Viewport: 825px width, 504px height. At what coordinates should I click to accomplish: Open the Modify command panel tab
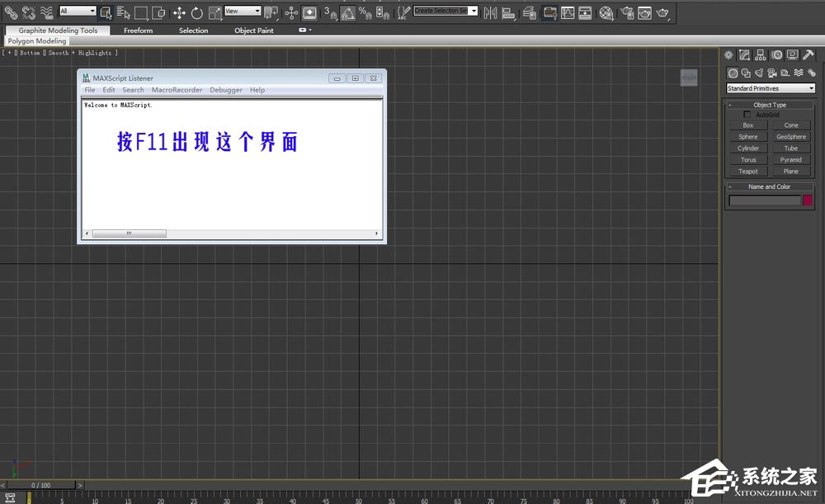[x=744, y=54]
